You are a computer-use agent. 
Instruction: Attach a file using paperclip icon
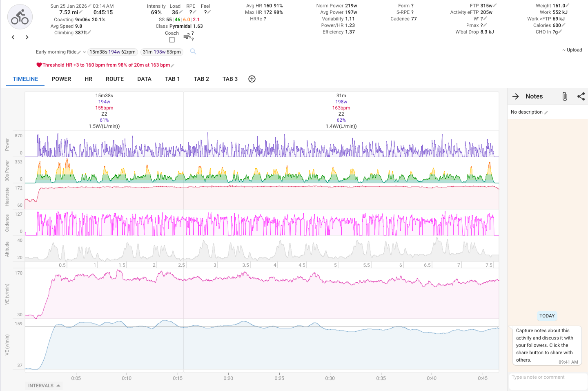[x=565, y=96]
